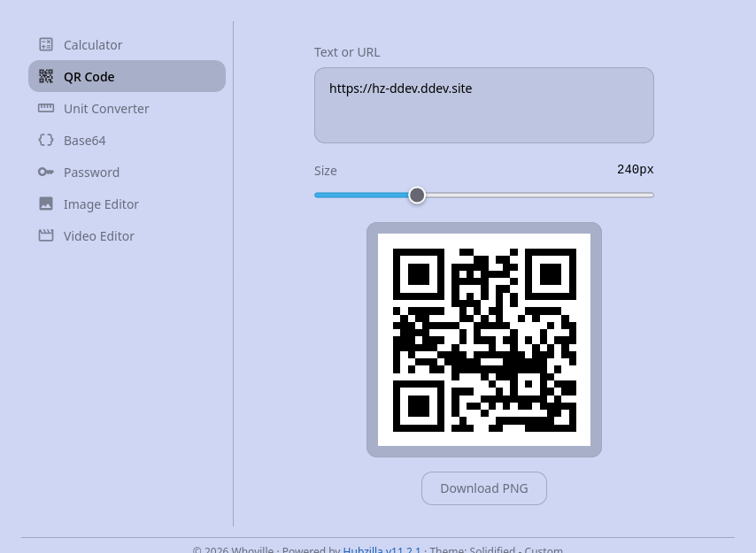
Task: Click the blue filled slider portion
Action: (361, 195)
